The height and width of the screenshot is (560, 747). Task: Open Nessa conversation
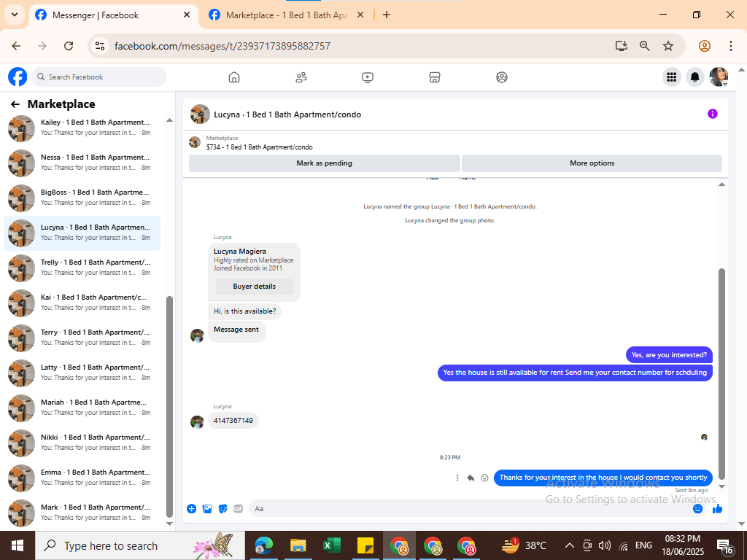[82, 163]
